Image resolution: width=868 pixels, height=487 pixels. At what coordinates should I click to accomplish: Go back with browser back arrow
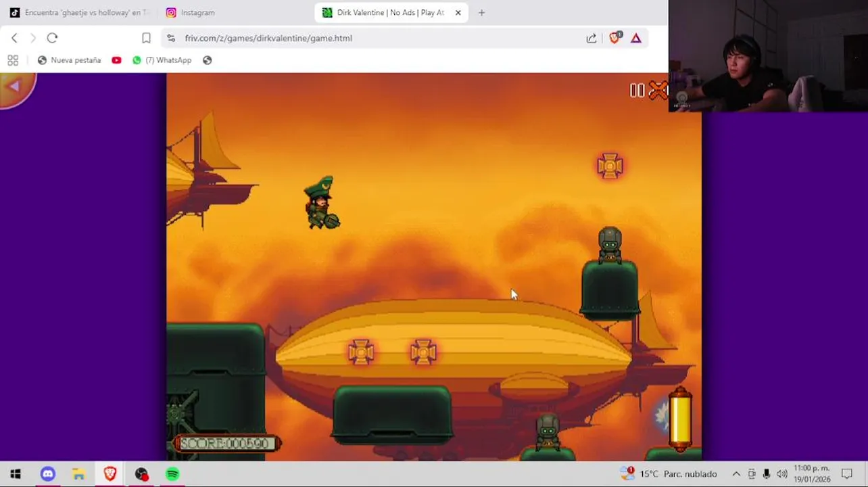[x=14, y=38]
